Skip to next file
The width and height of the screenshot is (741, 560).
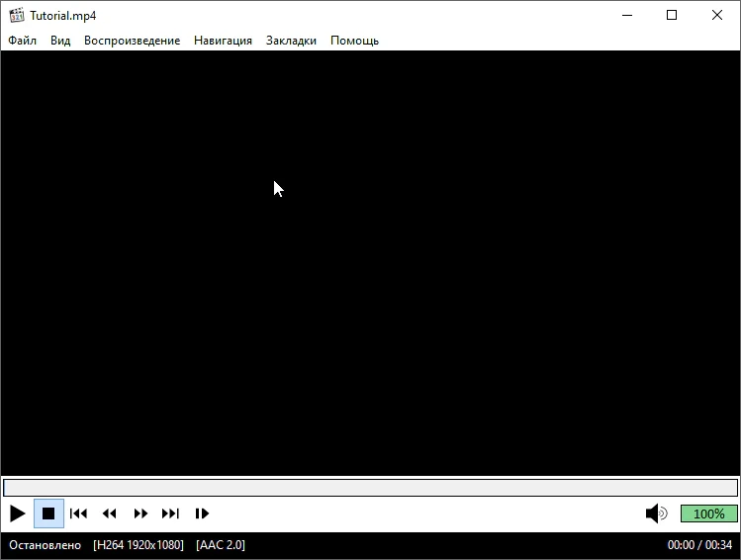pos(170,513)
